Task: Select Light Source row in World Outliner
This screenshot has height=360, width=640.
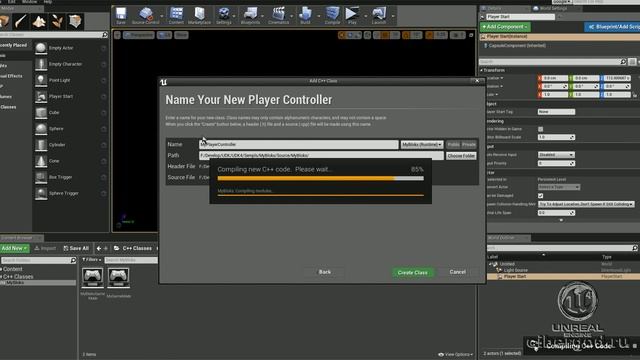Action: 563,270
